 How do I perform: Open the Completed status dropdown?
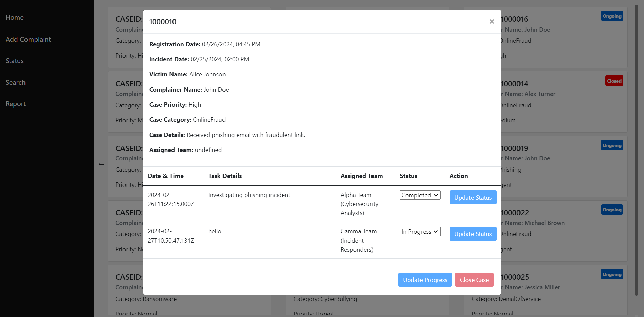(420, 195)
